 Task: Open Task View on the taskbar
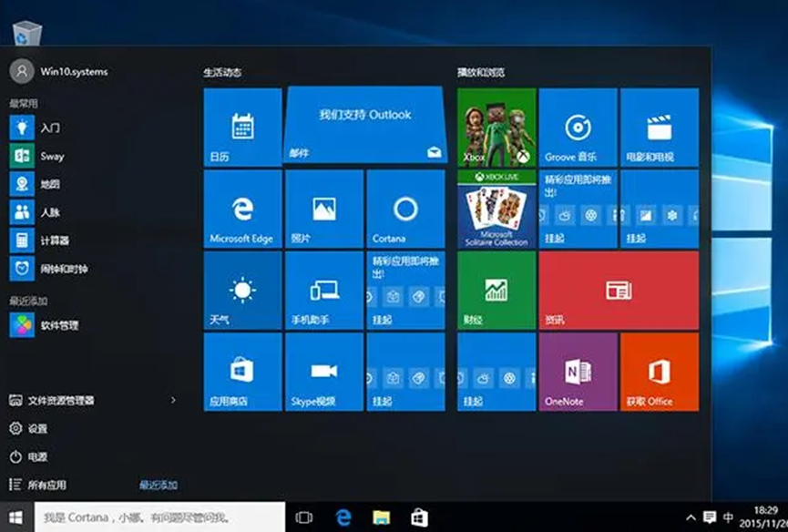(304, 517)
